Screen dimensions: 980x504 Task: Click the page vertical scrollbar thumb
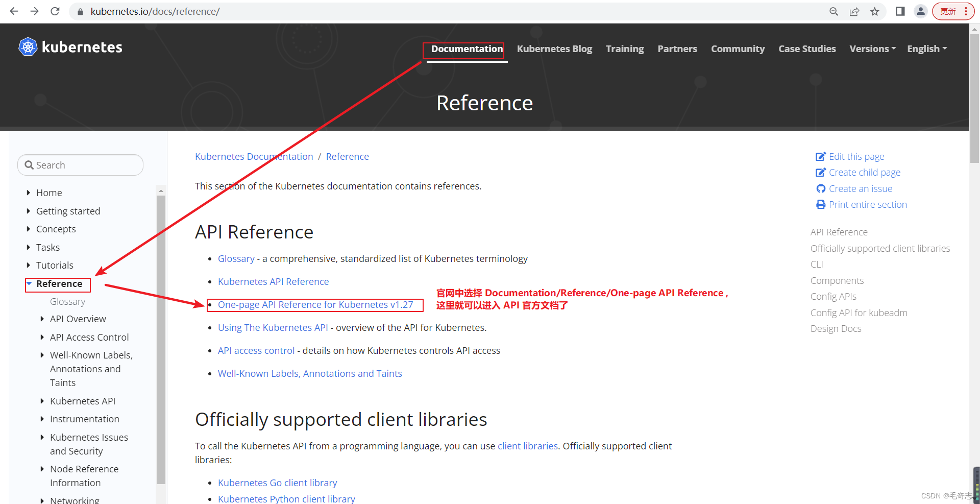pos(974,98)
